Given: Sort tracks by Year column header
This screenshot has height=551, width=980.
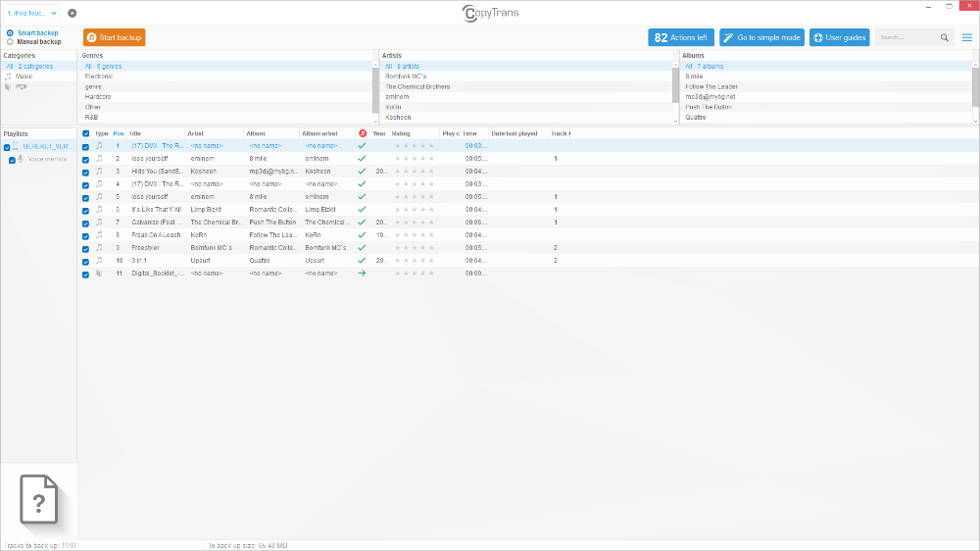Looking at the screenshot, I should click(379, 133).
